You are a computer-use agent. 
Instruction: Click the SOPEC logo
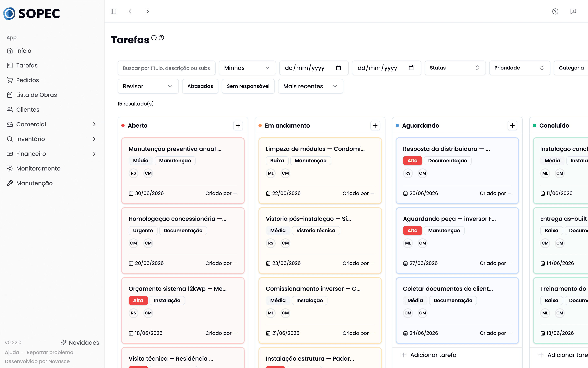point(32,13)
